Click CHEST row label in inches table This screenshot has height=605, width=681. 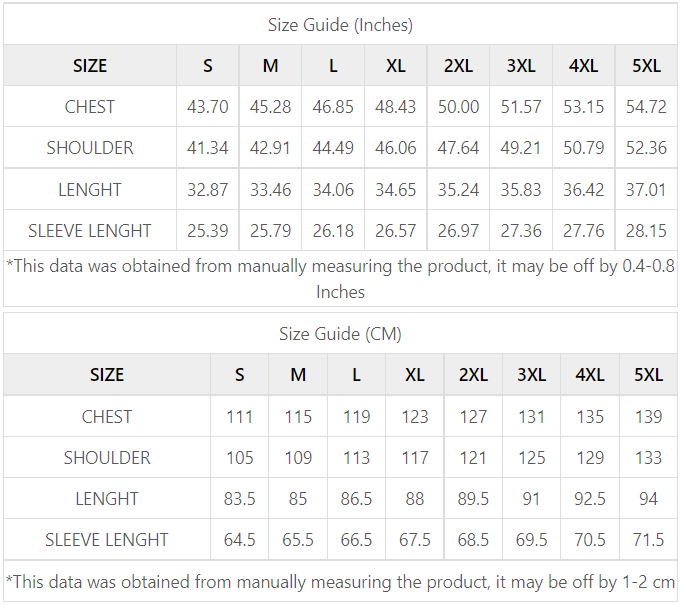point(90,107)
